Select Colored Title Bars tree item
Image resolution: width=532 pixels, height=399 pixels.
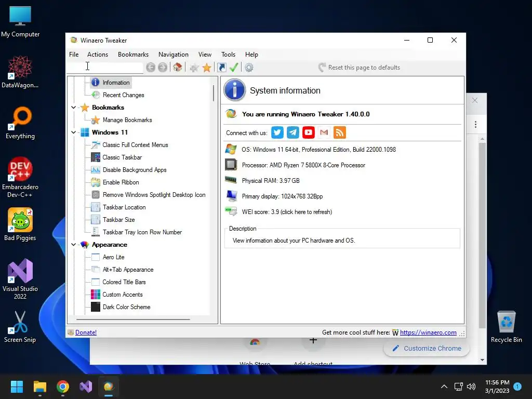124,282
